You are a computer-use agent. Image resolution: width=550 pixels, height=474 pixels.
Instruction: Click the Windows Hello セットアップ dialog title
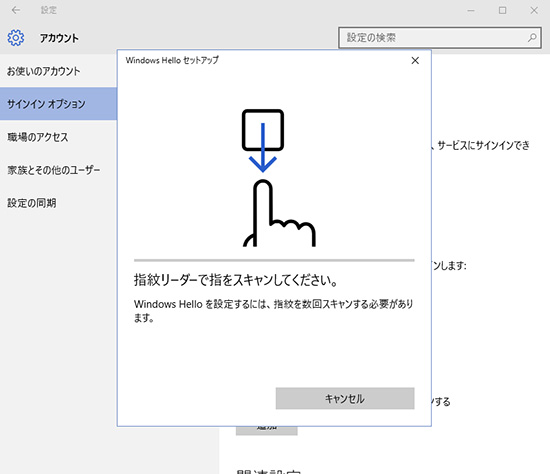[172, 60]
